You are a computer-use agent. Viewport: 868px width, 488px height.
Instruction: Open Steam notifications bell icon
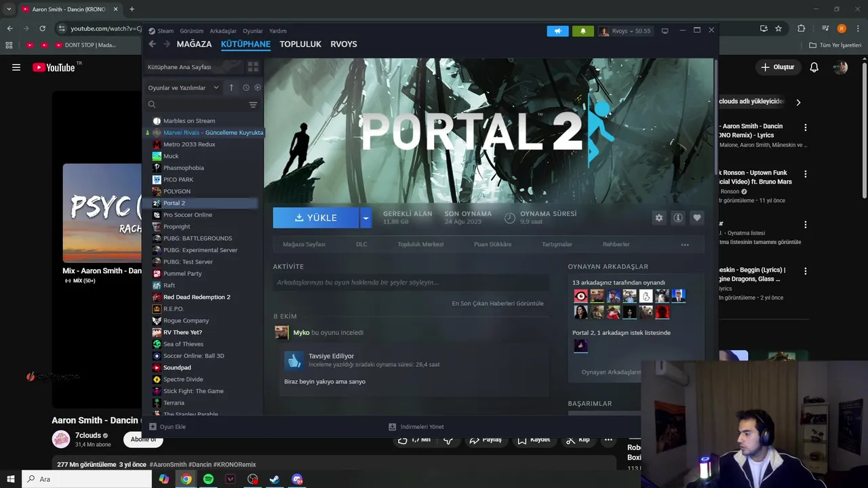coord(583,31)
